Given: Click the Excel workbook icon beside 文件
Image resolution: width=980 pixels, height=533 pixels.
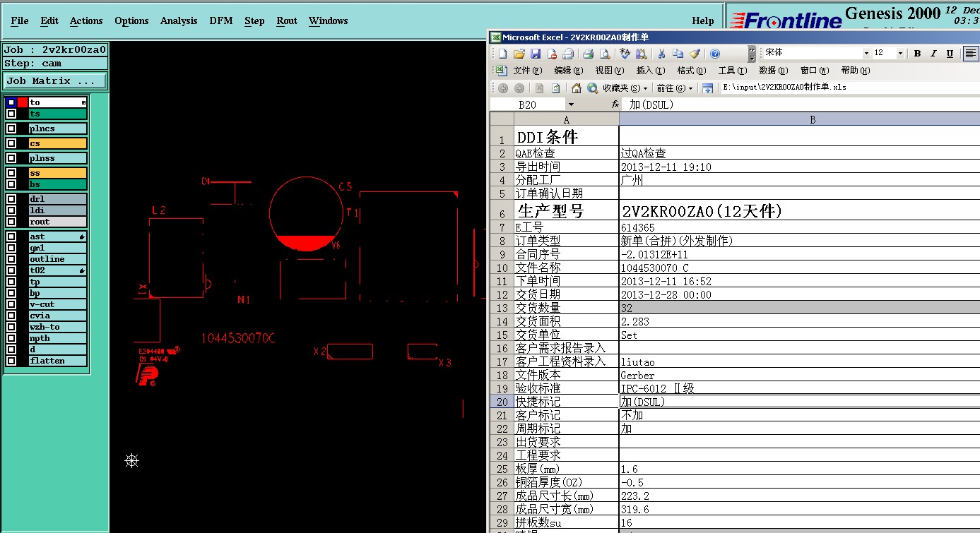Looking at the screenshot, I should [501, 71].
